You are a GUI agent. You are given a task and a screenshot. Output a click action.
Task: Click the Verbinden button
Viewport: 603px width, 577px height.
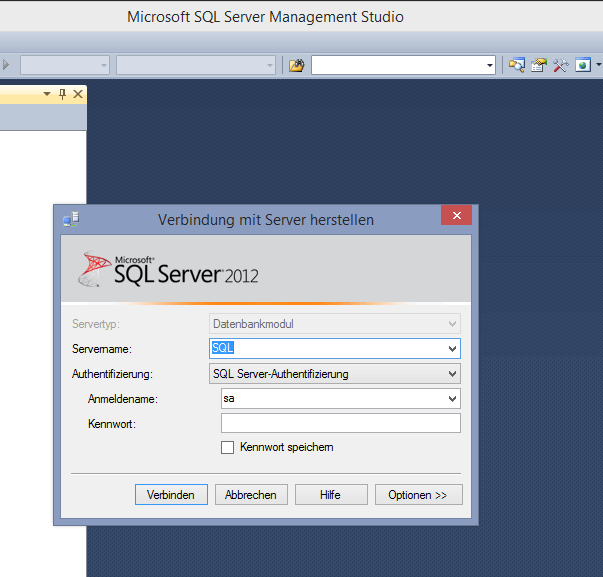point(171,495)
